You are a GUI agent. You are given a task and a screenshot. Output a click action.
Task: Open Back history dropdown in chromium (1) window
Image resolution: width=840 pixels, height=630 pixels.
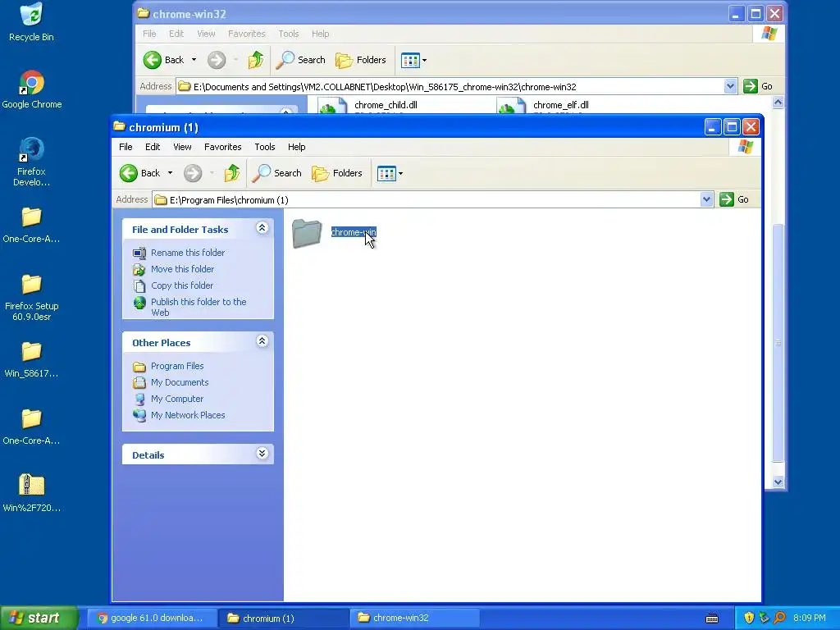point(171,173)
